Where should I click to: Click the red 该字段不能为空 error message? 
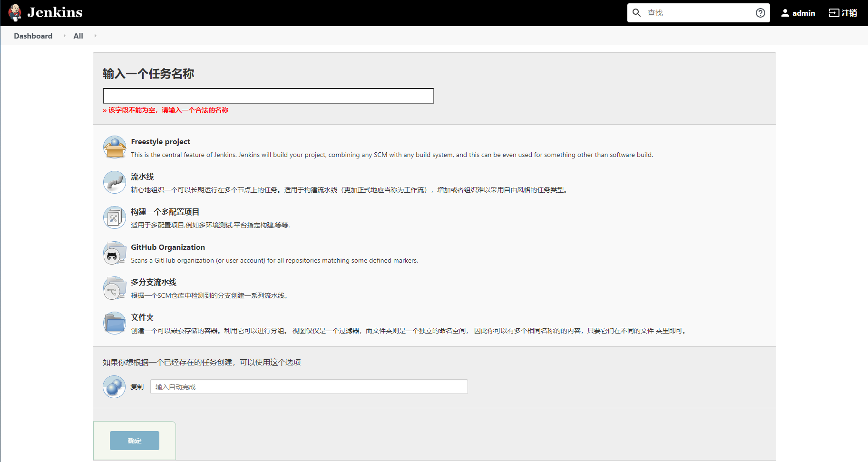tap(166, 110)
